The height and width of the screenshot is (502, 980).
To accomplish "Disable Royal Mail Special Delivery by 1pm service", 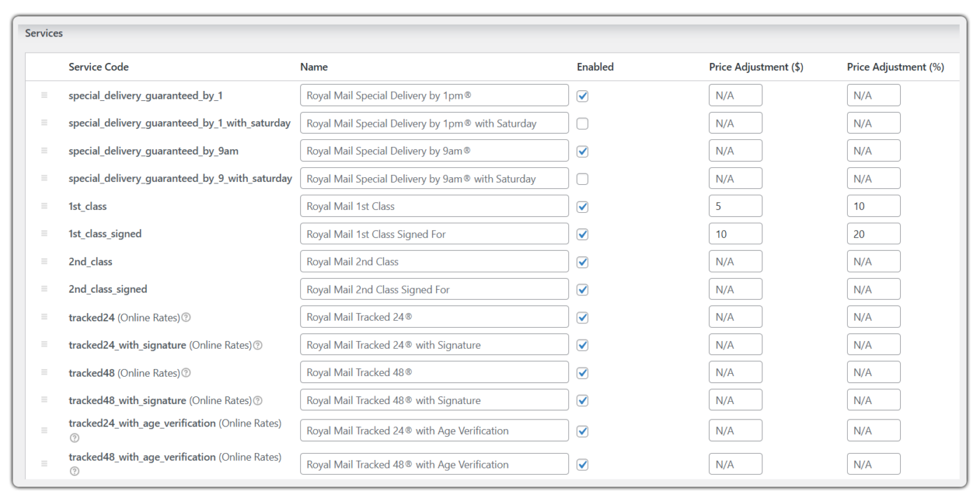I will (x=582, y=96).
